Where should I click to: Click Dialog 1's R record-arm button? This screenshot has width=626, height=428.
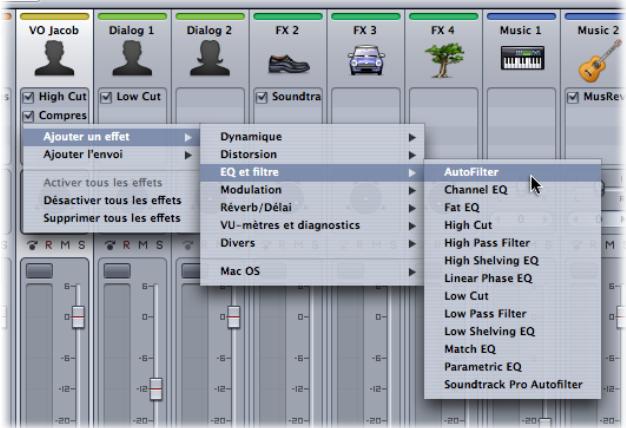pyautogui.click(x=127, y=245)
